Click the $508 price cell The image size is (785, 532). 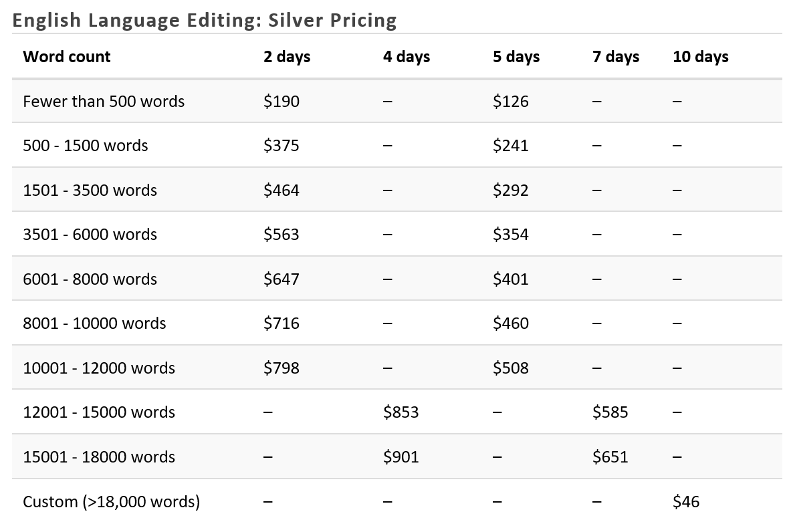[511, 368]
